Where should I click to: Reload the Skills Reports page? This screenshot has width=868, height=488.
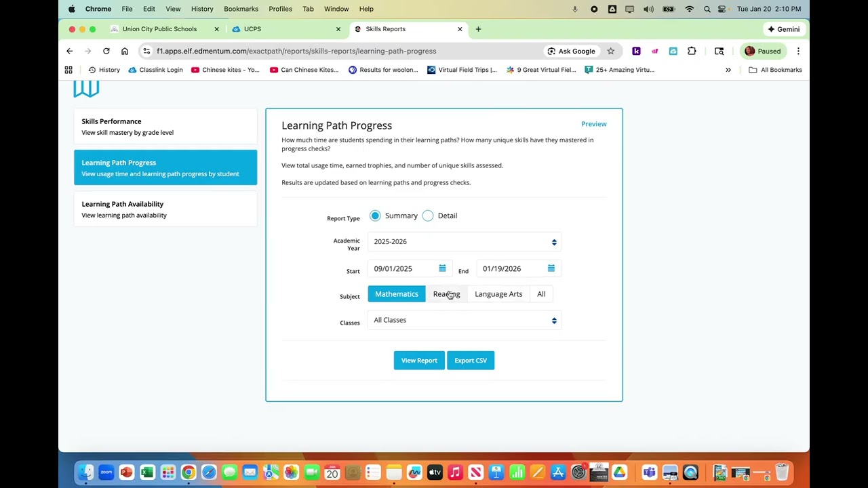(106, 51)
